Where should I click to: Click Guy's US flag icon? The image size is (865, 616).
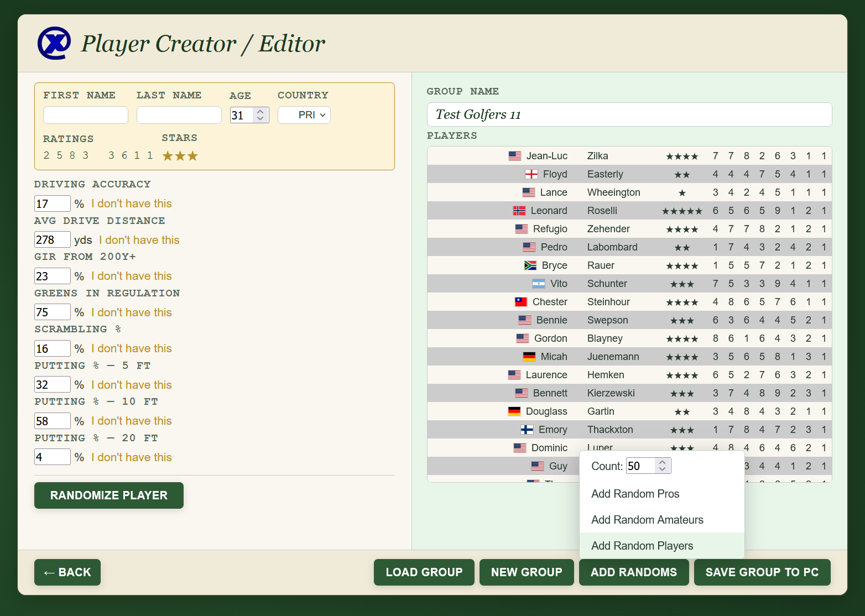click(x=538, y=466)
